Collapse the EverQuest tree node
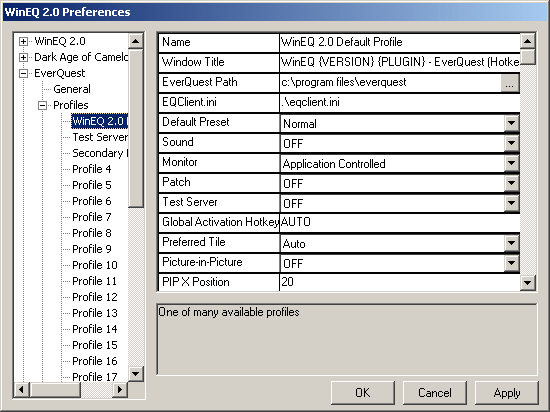The width and height of the screenshot is (550, 412). point(23,73)
